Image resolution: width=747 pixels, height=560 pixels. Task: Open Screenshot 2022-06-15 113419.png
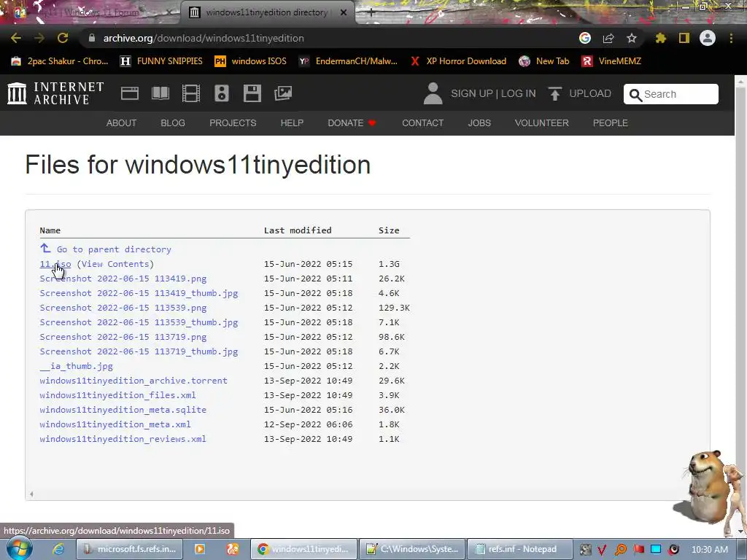click(123, 279)
